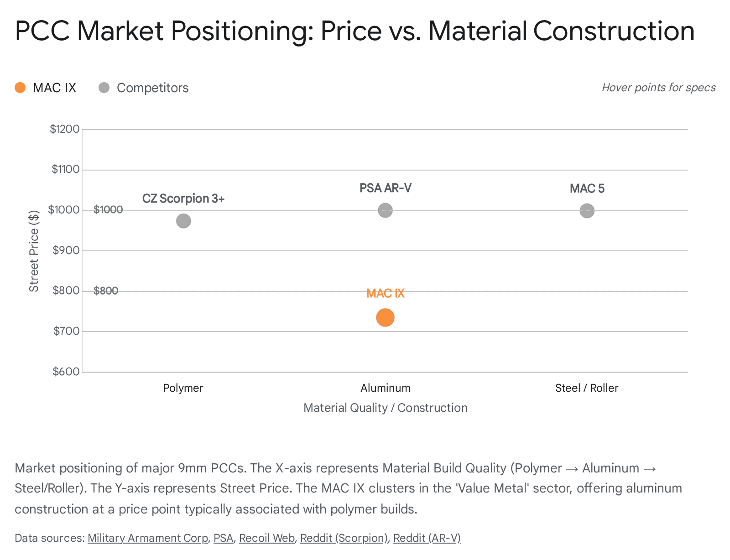Open the Recoil Web source link
The image size is (730, 560).
click(x=266, y=538)
